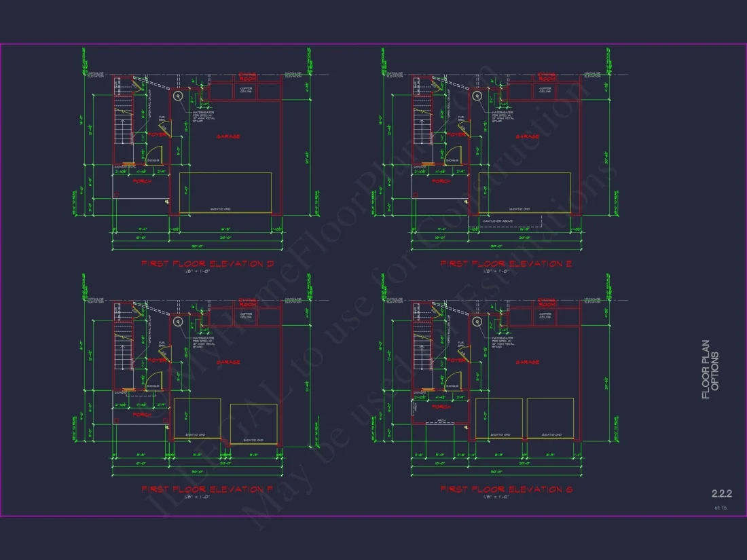
Task: Select the arch symbol near Elevation G porch
Action: click(x=441, y=420)
